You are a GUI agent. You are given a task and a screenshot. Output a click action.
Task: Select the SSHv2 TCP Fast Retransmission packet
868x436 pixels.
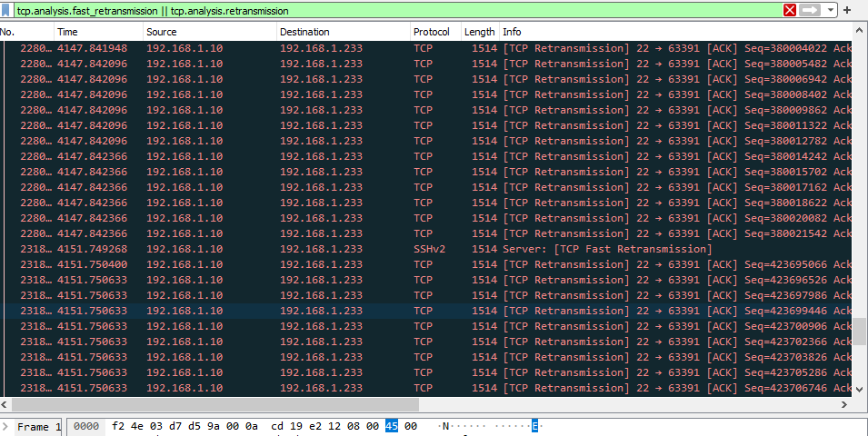[x=426, y=249]
